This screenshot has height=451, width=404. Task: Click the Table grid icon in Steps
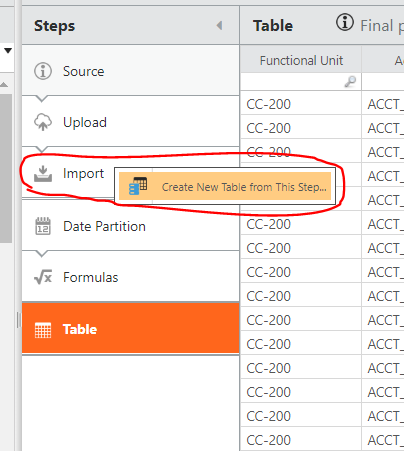pyautogui.click(x=43, y=330)
